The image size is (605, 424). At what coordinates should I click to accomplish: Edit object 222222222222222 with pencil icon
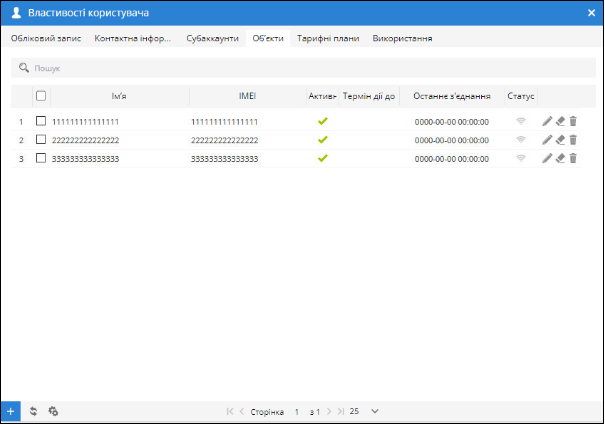(x=547, y=140)
